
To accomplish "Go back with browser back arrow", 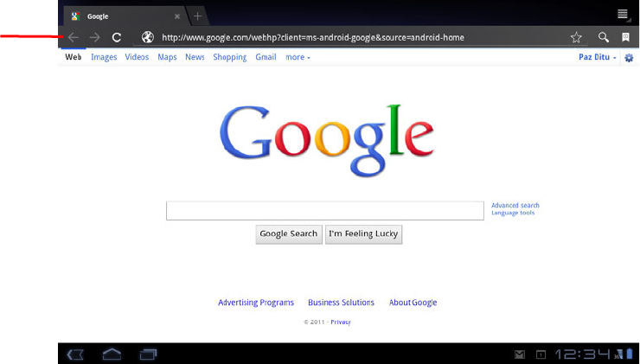I will 73,37.
